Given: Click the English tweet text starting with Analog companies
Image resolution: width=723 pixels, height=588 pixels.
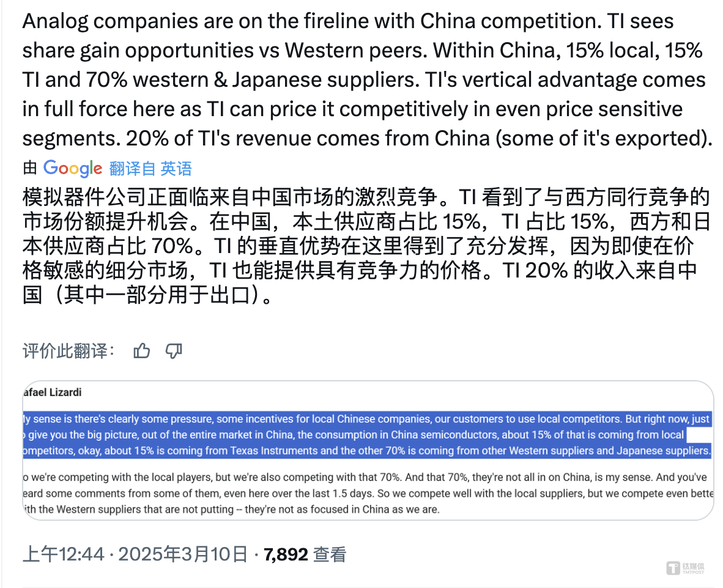Looking at the screenshot, I should pyautogui.click(x=368, y=79).
